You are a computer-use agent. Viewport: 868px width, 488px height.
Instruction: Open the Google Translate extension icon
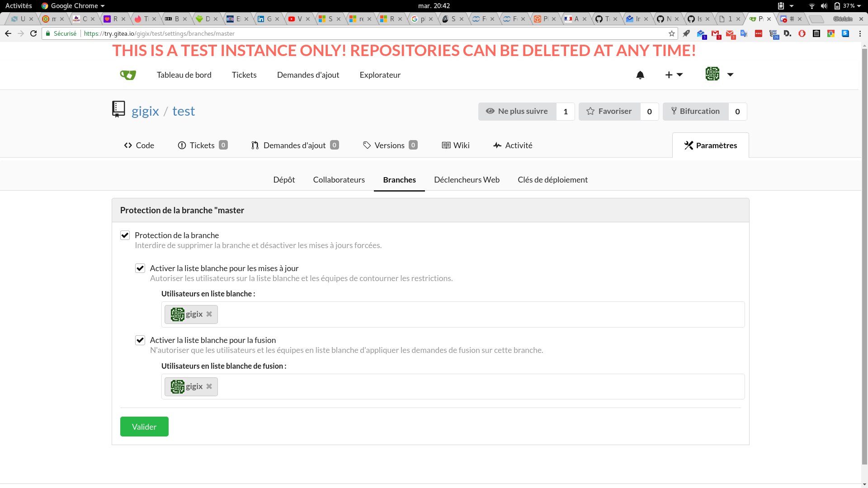click(744, 33)
